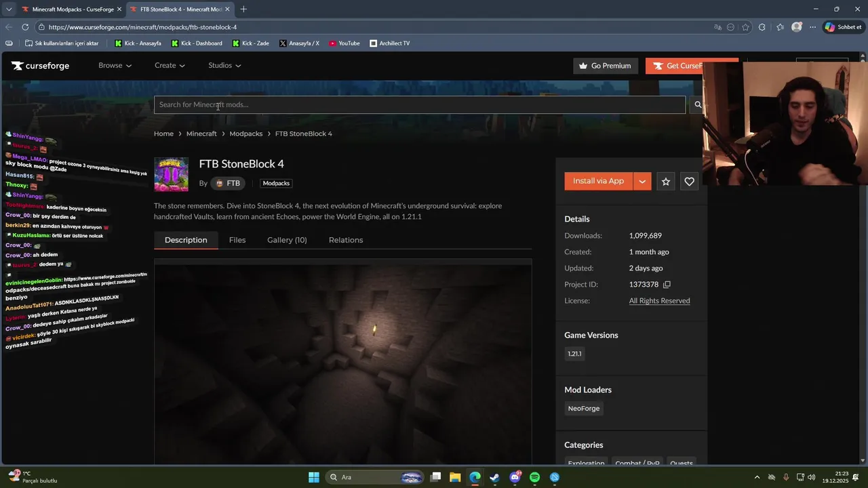This screenshot has height=488, width=868.
Task: Close the Minecraft Modpacks tab
Action: [119, 9]
